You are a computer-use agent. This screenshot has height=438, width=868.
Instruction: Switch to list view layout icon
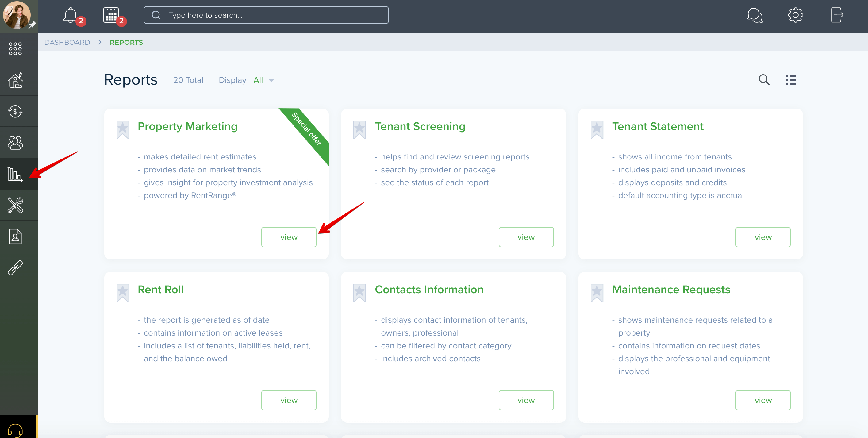coord(791,80)
